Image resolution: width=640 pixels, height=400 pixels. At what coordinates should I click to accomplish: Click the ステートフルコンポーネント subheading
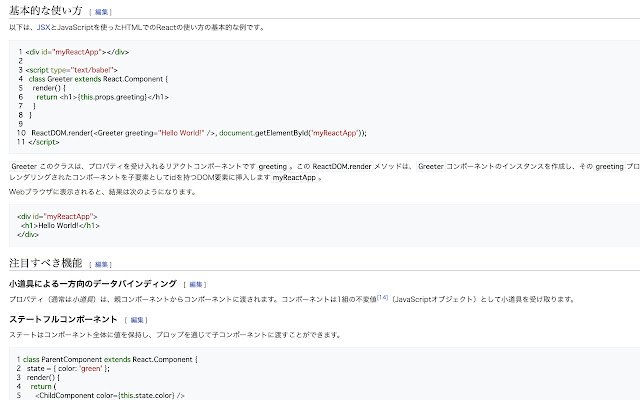coord(63,319)
